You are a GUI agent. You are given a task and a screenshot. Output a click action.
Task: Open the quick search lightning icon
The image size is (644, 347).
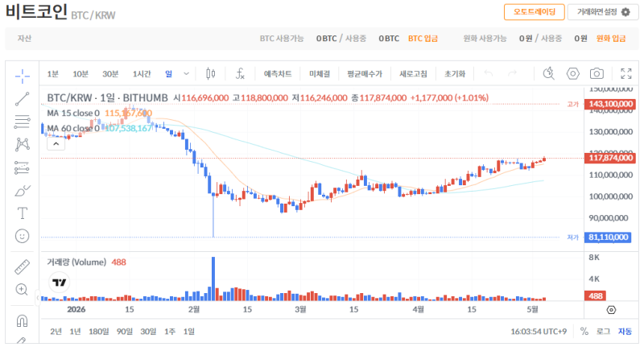[549, 73]
